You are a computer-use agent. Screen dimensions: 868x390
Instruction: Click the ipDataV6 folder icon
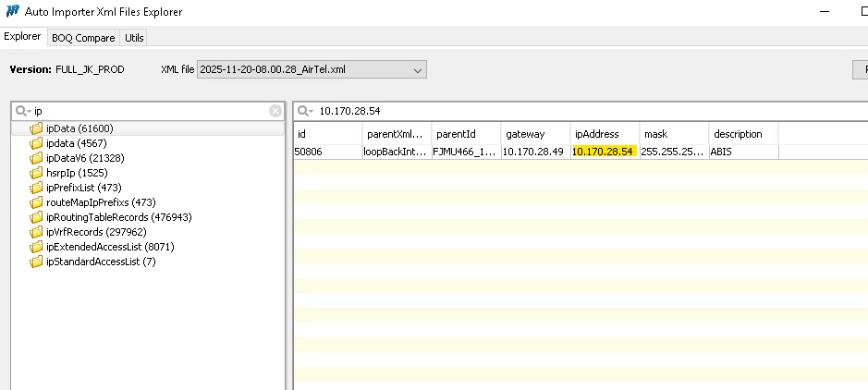point(37,158)
